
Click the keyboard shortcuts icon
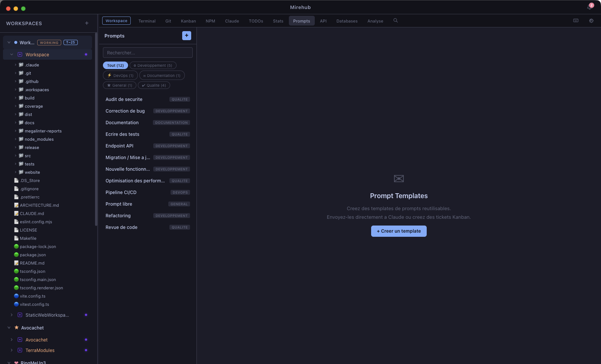(x=576, y=21)
